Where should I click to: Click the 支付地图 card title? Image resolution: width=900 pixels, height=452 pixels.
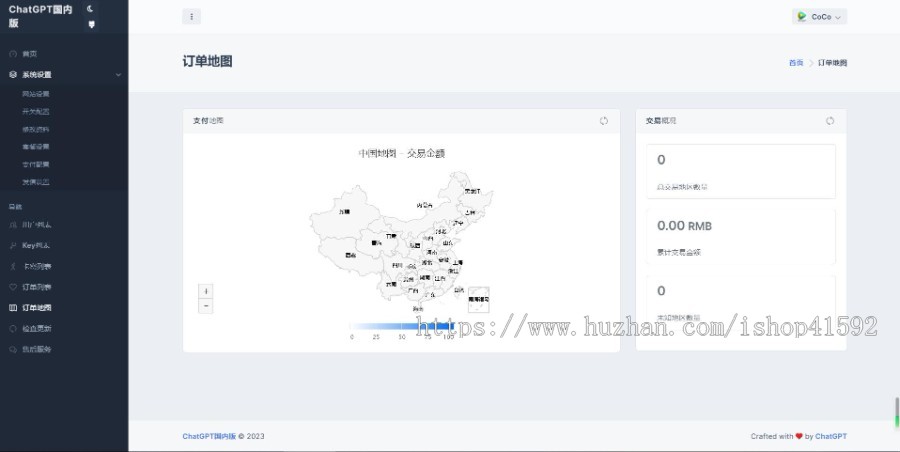(208, 121)
